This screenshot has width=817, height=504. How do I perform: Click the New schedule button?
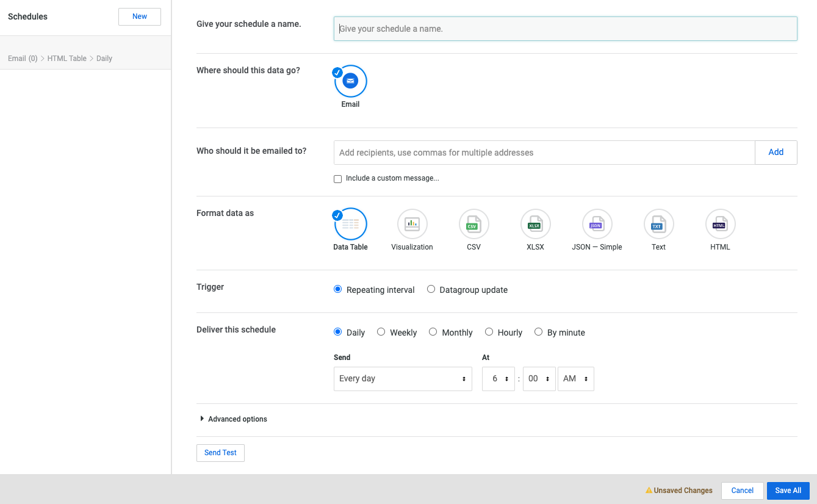[140, 16]
